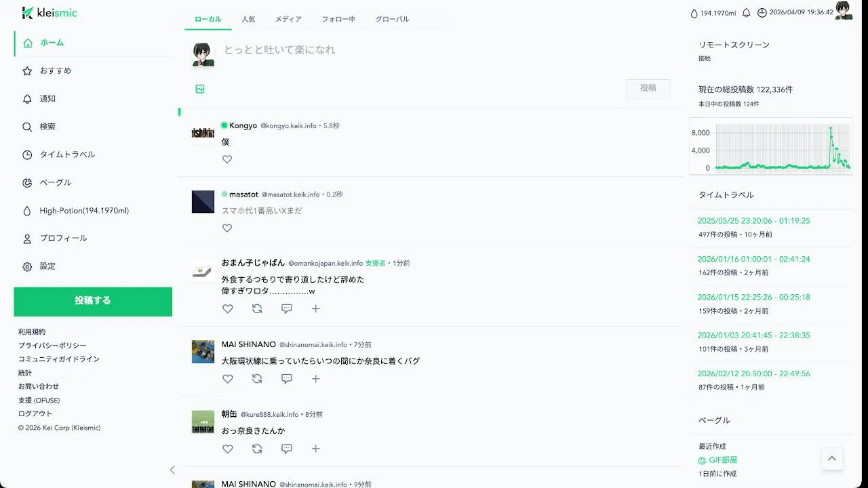Switch to the メディア tab
This screenshot has width=868, height=488.
[288, 19]
